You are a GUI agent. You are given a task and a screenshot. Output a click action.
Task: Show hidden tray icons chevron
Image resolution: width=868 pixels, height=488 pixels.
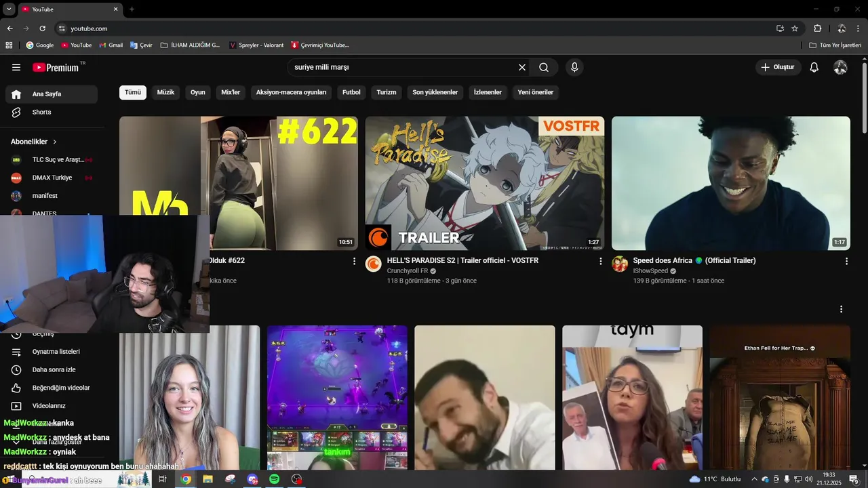click(754, 479)
